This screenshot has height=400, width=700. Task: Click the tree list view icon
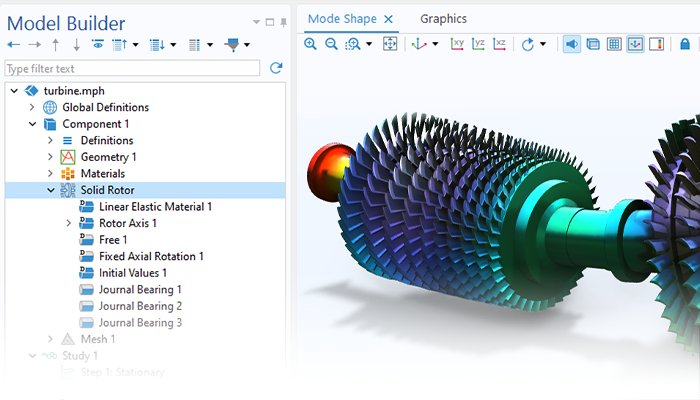(x=194, y=45)
